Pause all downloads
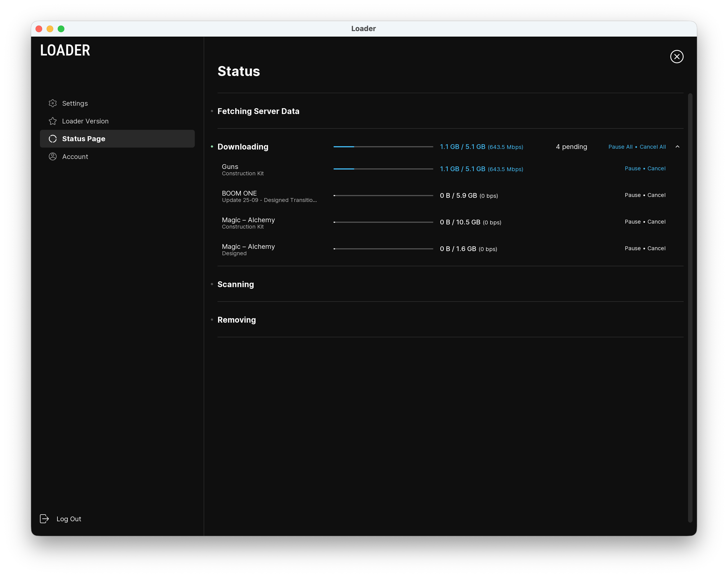This screenshot has width=728, height=577. click(620, 147)
